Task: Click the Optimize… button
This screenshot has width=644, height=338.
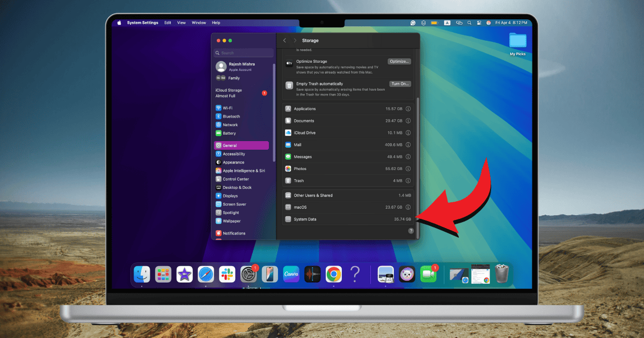Action: point(399,62)
